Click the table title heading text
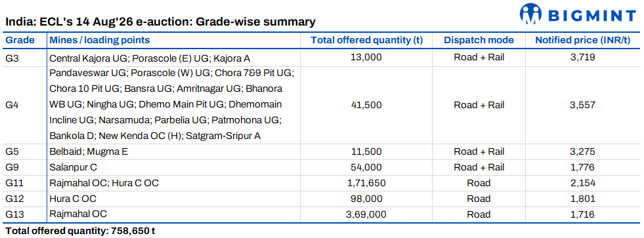 [x=160, y=22]
